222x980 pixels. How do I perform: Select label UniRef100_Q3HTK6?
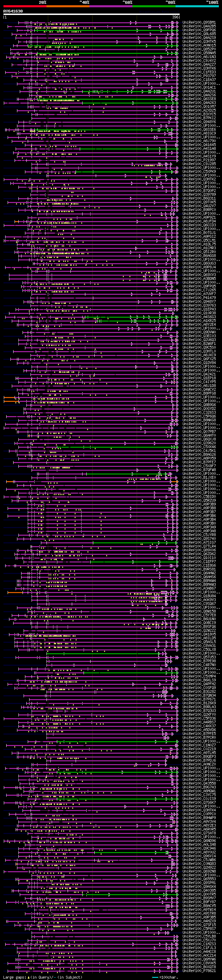click(199, 68)
